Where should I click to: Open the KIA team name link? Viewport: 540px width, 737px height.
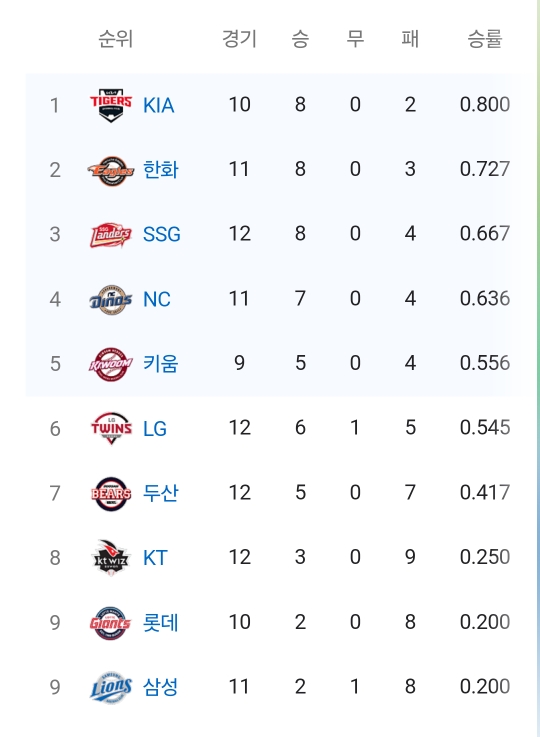158,105
